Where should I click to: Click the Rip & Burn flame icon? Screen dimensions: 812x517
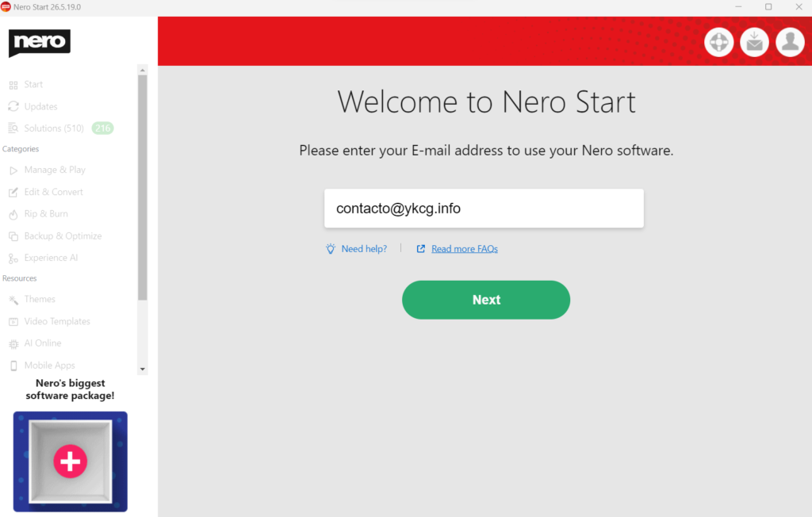point(13,214)
